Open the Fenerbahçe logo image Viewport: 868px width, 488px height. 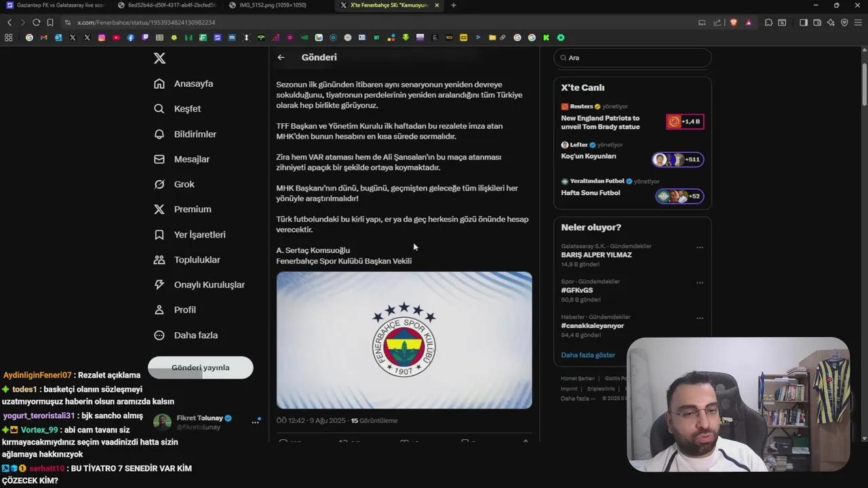[404, 340]
